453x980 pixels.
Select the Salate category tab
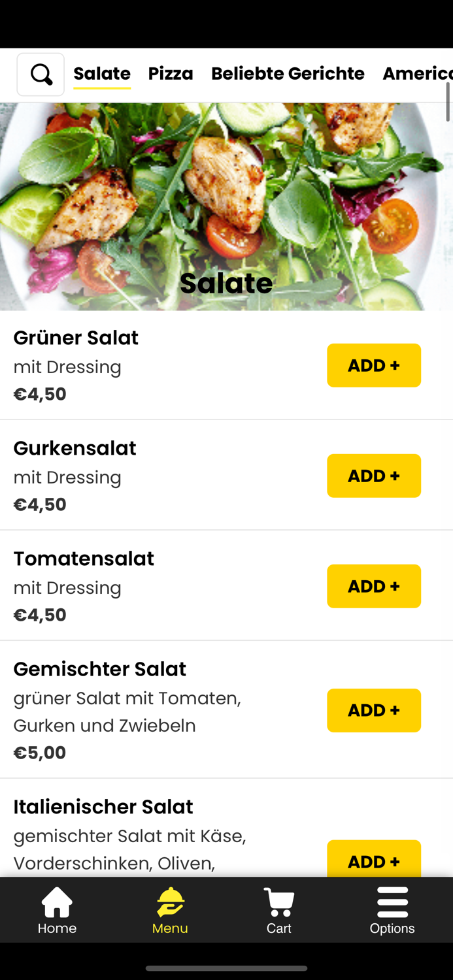[102, 74]
